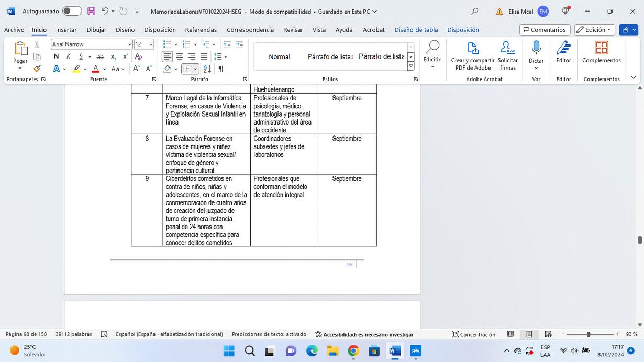Click the Text Effects blue A icon

[56, 69]
